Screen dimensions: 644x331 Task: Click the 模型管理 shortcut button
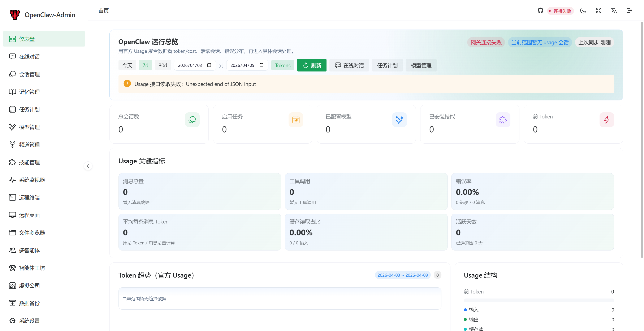[x=421, y=65]
